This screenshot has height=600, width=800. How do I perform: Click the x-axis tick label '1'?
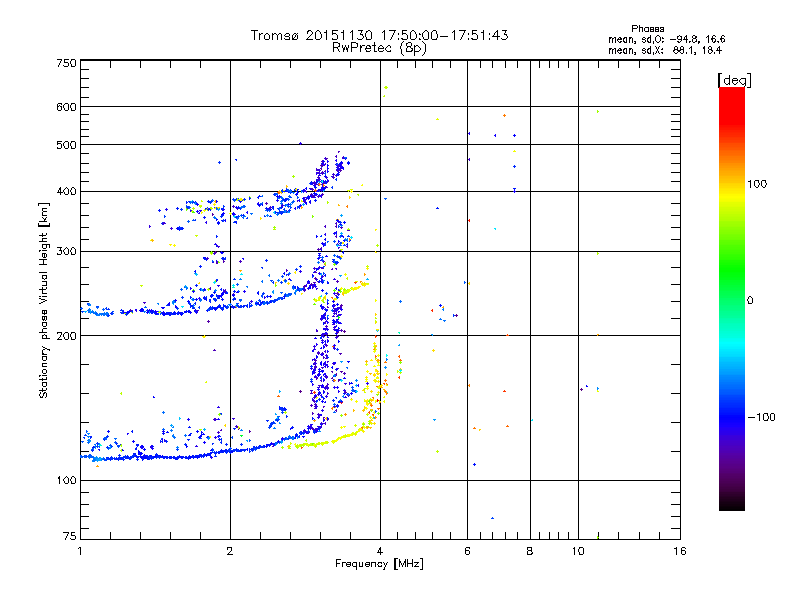coord(80,551)
